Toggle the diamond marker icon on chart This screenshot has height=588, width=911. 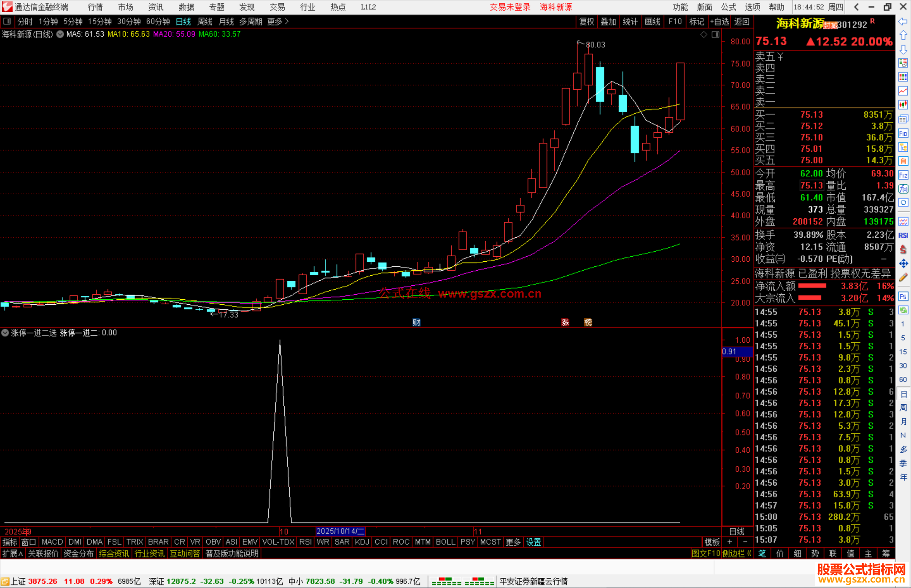point(703,35)
